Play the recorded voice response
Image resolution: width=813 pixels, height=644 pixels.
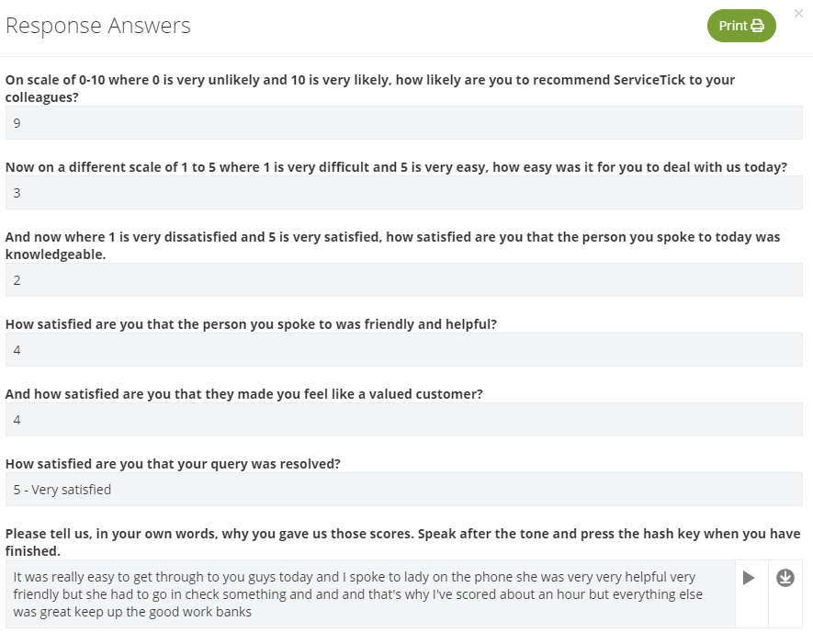[x=749, y=578]
